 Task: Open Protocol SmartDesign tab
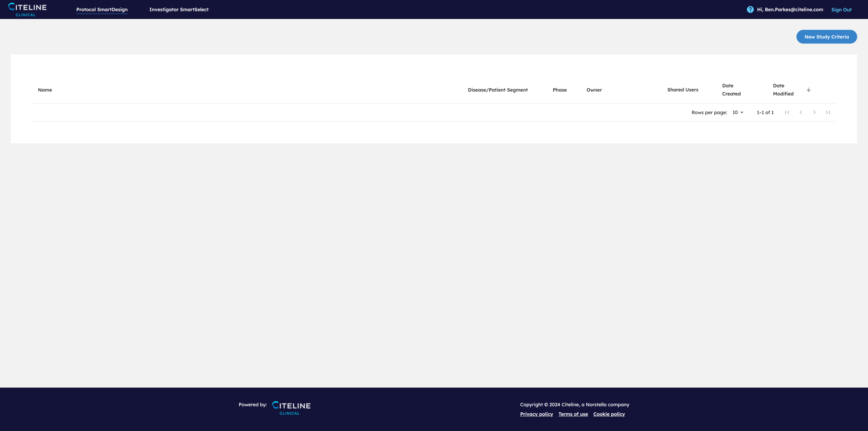102,9
